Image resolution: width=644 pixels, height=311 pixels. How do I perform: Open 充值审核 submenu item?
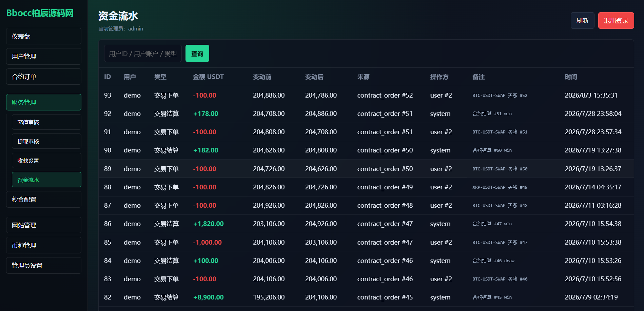click(x=46, y=122)
